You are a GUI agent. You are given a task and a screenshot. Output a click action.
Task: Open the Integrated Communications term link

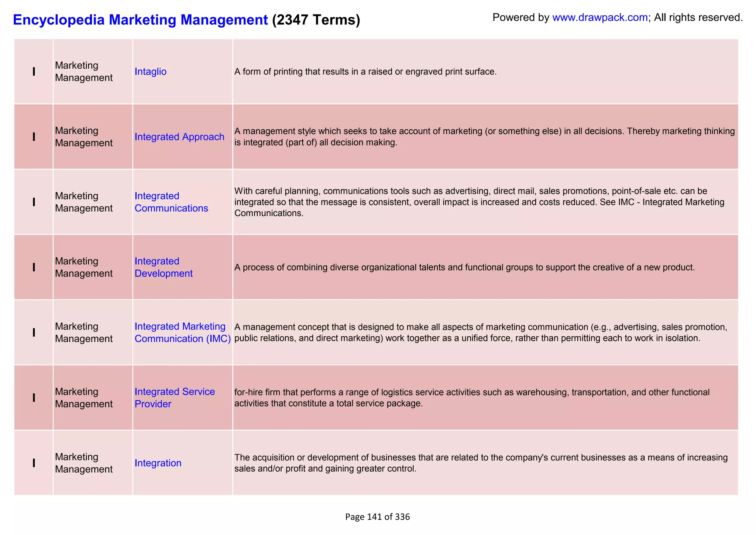tap(171, 202)
